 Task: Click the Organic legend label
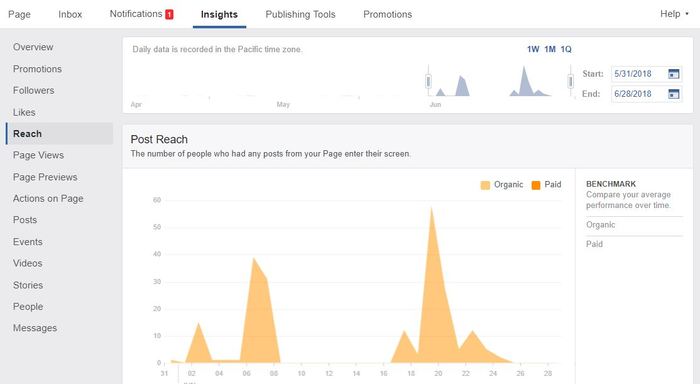coord(508,184)
